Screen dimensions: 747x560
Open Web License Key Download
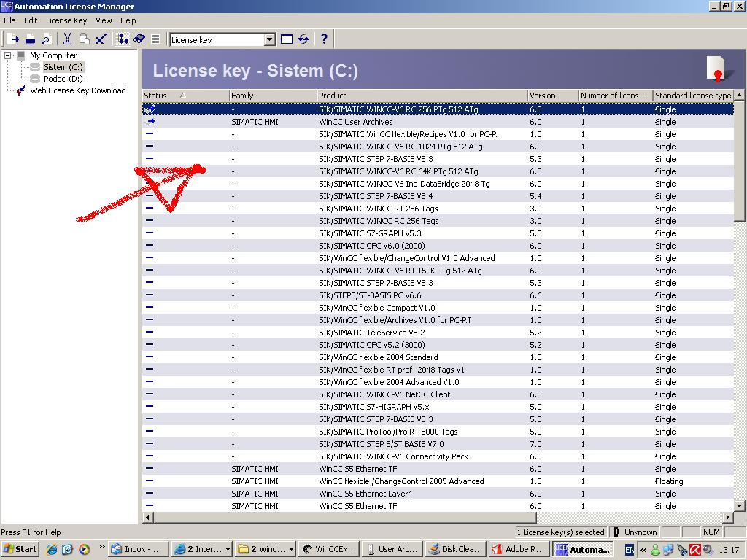[x=77, y=90]
